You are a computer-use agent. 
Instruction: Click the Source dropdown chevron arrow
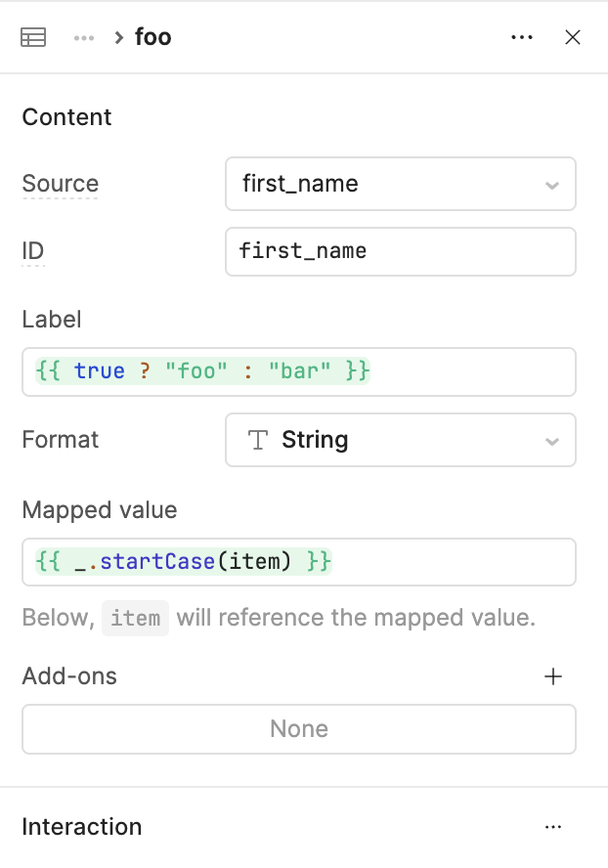click(x=552, y=185)
